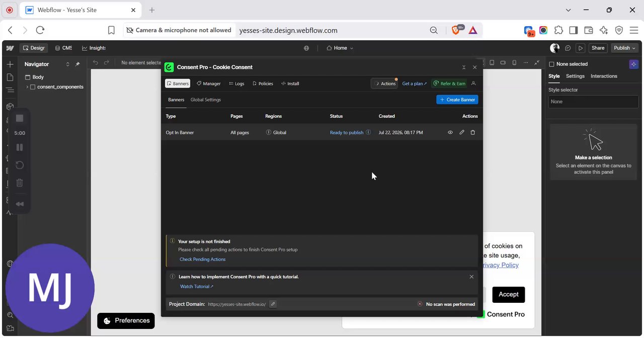Open the locale globe icon in top bar
This screenshot has width=644, height=338.
point(306,48)
